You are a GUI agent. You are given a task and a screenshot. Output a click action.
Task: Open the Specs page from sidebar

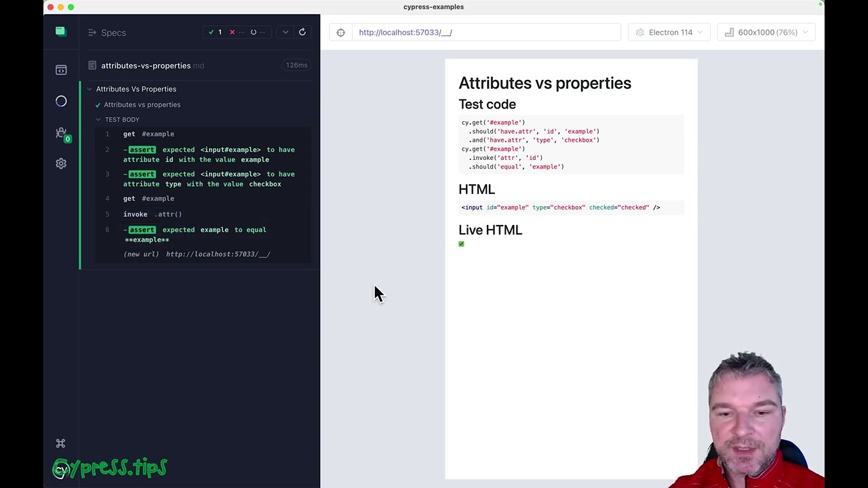[x=61, y=70]
